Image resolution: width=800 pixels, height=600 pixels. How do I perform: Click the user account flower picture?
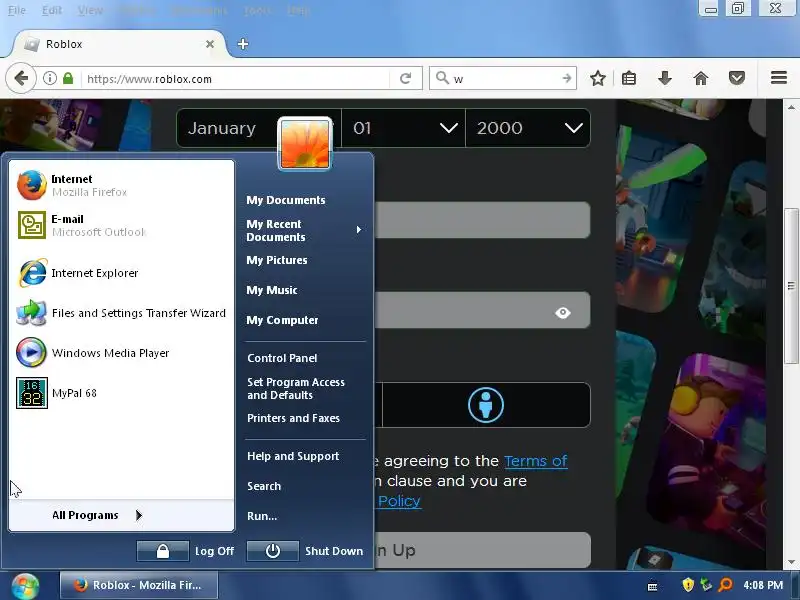(x=305, y=143)
